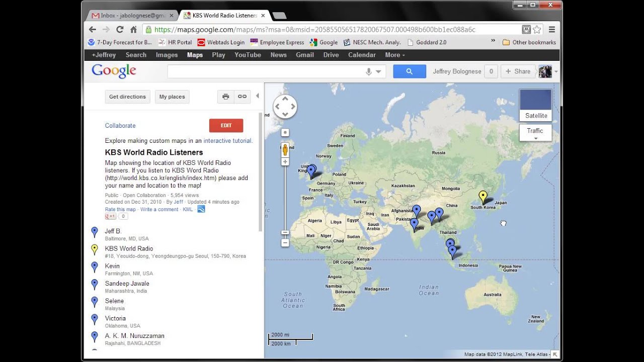
Task: Click the My places button
Action: coord(172,97)
